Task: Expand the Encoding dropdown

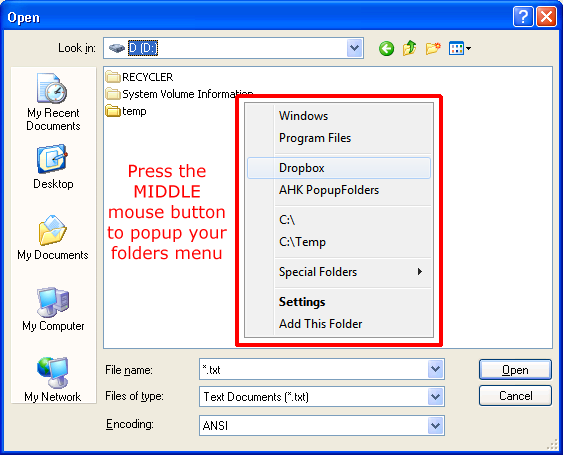Action: (x=436, y=426)
